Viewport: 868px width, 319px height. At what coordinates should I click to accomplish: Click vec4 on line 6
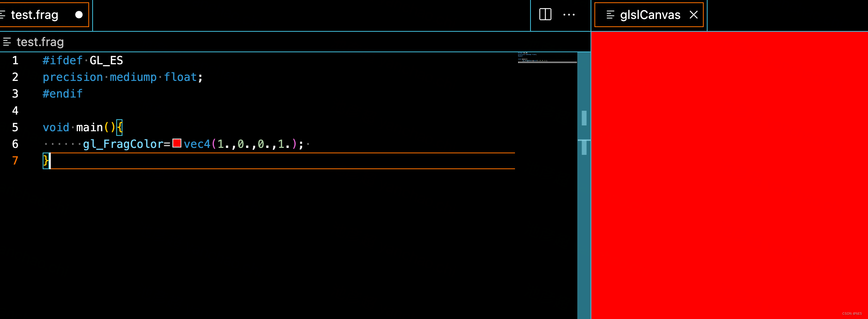197,144
